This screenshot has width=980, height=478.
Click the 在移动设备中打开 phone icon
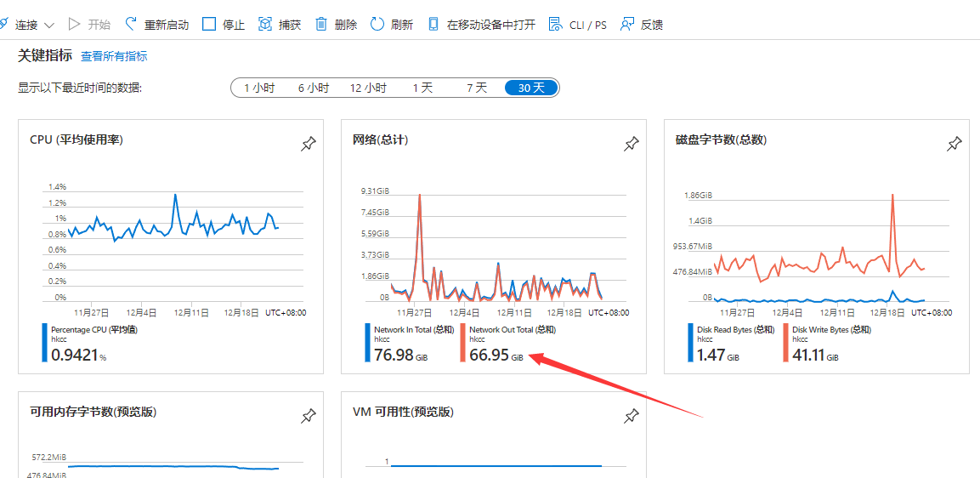coord(433,24)
